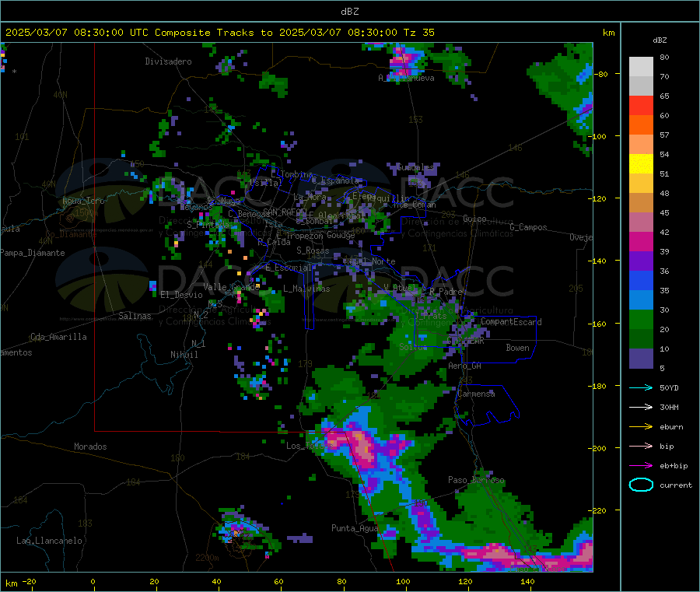Click the 'dBZ' label above color scale
The width and height of the screenshot is (700, 592).
(x=660, y=40)
